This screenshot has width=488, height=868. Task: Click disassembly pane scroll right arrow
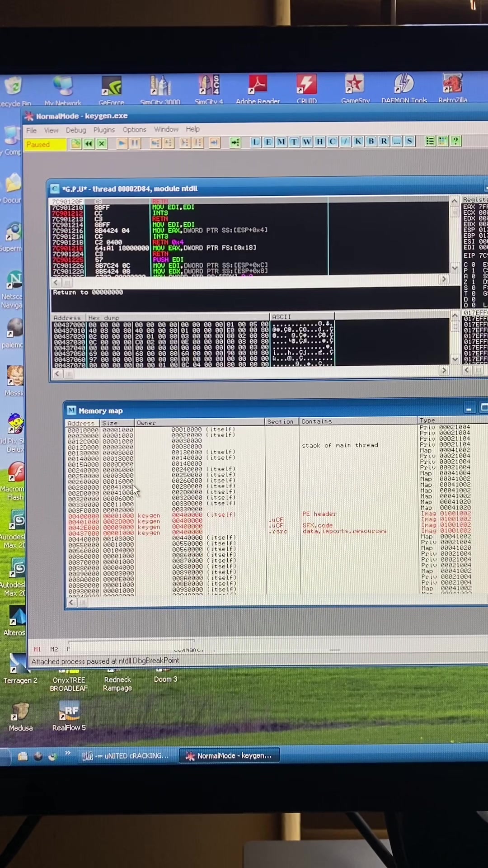pos(444,279)
